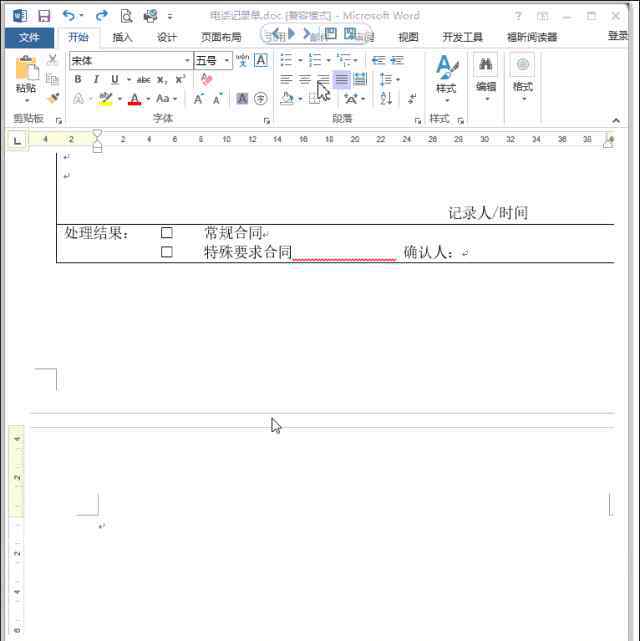Toggle subscript formatting
Image resolution: width=640 pixels, height=641 pixels.
(162, 80)
